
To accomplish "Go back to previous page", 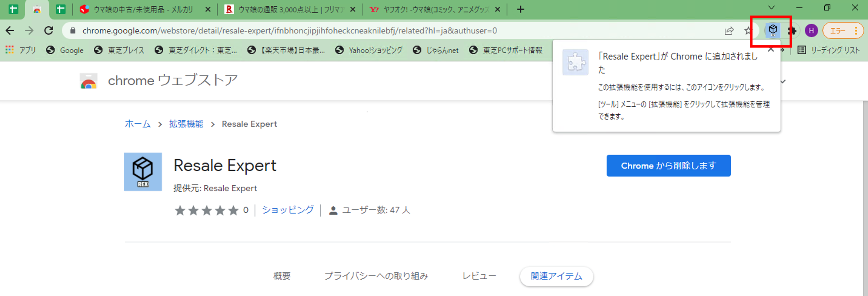I will [x=10, y=31].
